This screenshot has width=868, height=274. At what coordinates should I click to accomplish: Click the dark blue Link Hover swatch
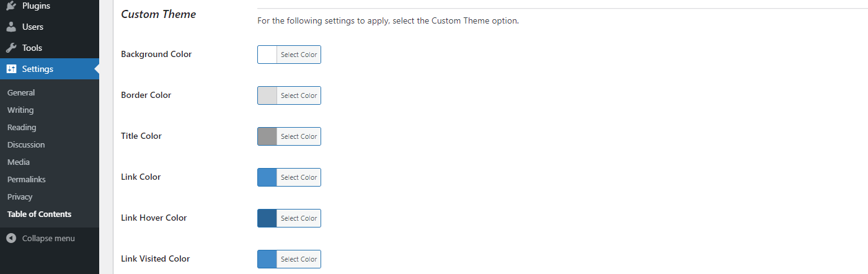click(267, 218)
